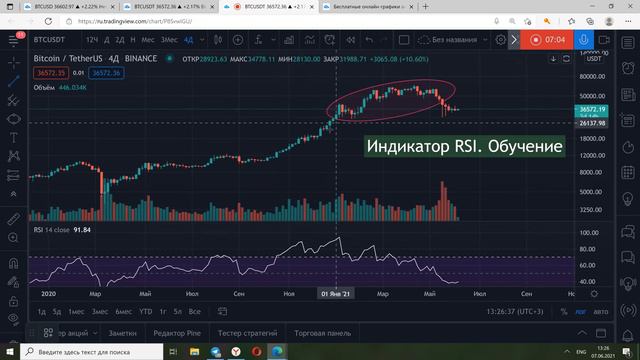The width and height of the screenshot is (640, 360).
Task: Toggle the camera recording icon
Action: [x=604, y=40]
